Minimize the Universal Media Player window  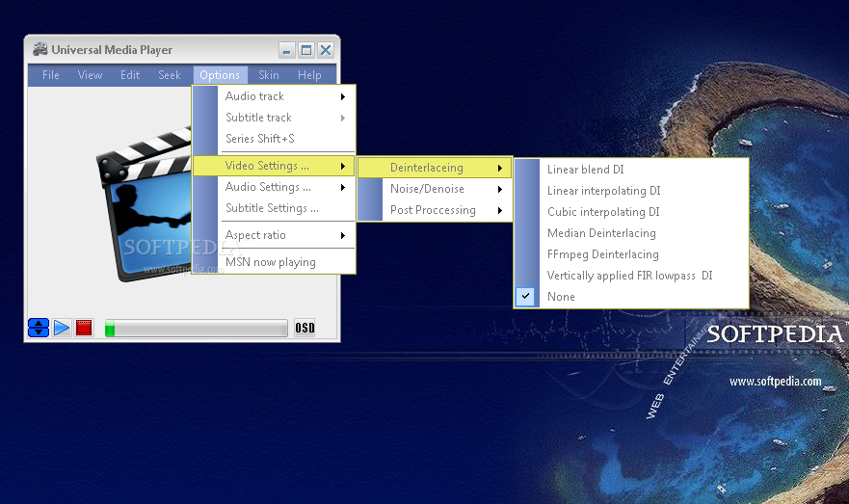tap(287, 50)
